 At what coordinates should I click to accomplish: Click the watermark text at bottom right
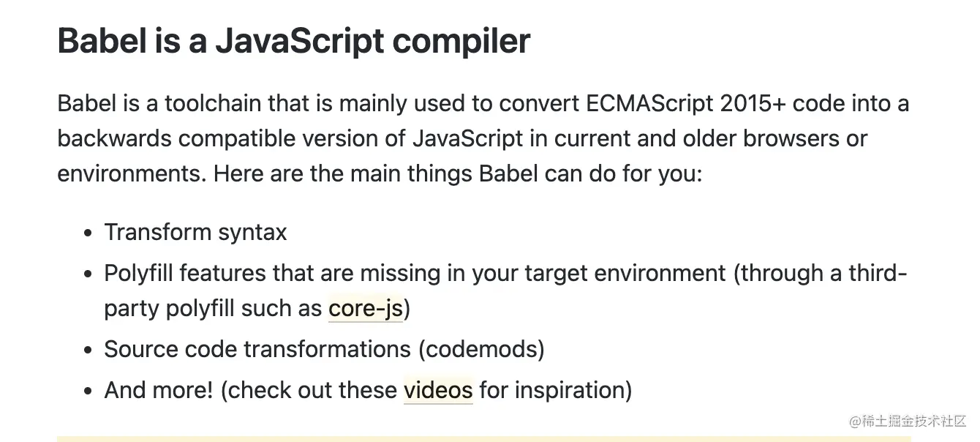(x=907, y=422)
